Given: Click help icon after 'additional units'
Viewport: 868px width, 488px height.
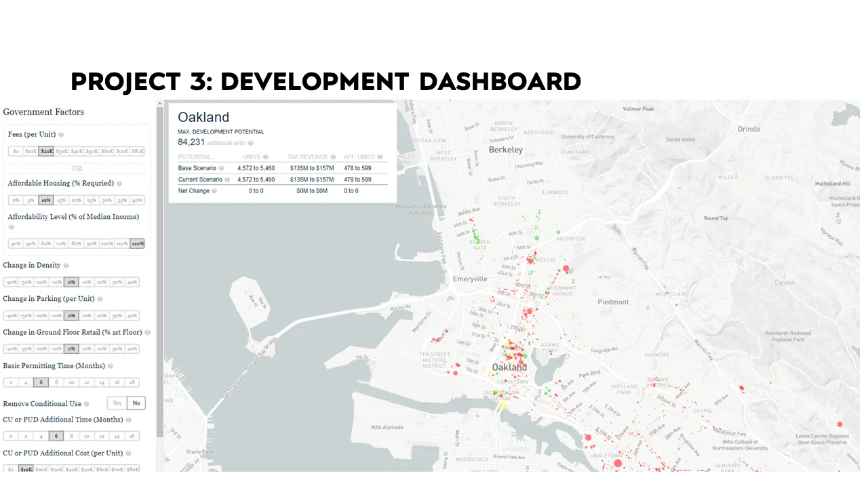Looking at the screenshot, I should point(251,143).
